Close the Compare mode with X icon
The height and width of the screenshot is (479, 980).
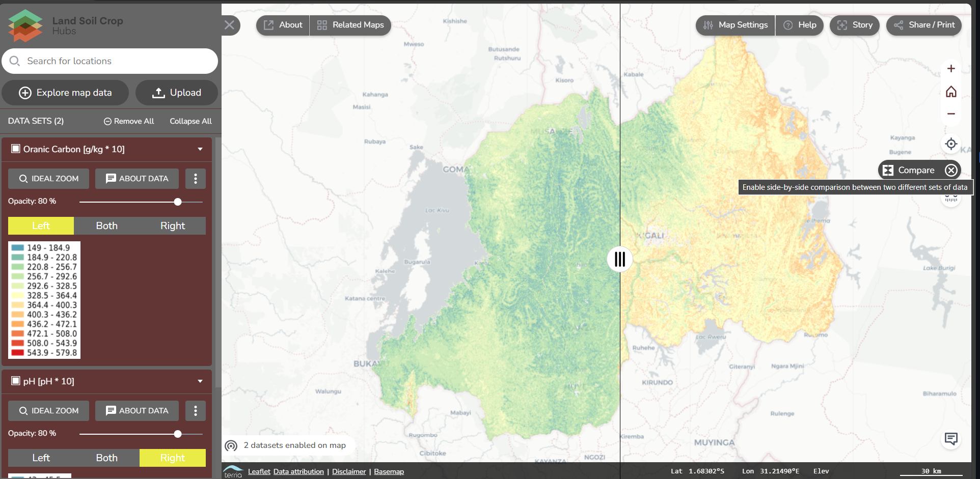(951, 171)
